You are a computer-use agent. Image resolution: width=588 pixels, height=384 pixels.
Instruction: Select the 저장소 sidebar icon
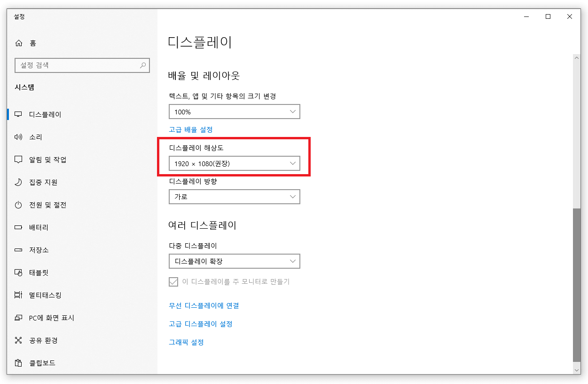(19, 250)
